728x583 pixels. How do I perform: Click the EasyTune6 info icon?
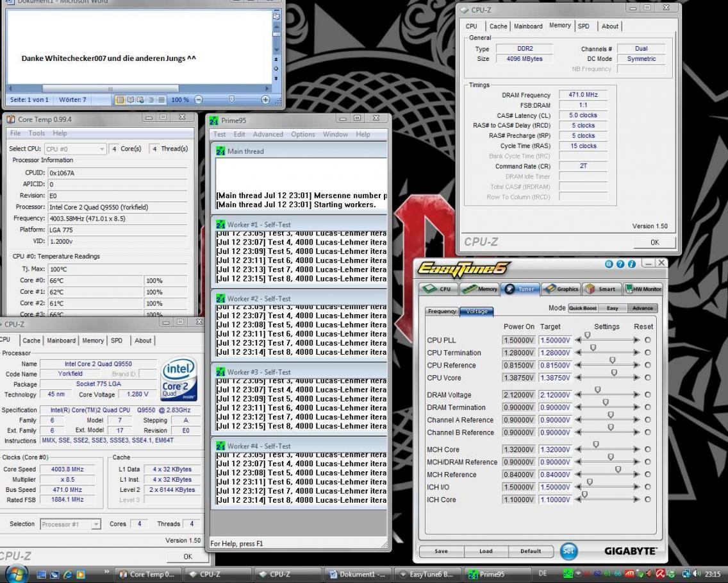pos(631,264)
